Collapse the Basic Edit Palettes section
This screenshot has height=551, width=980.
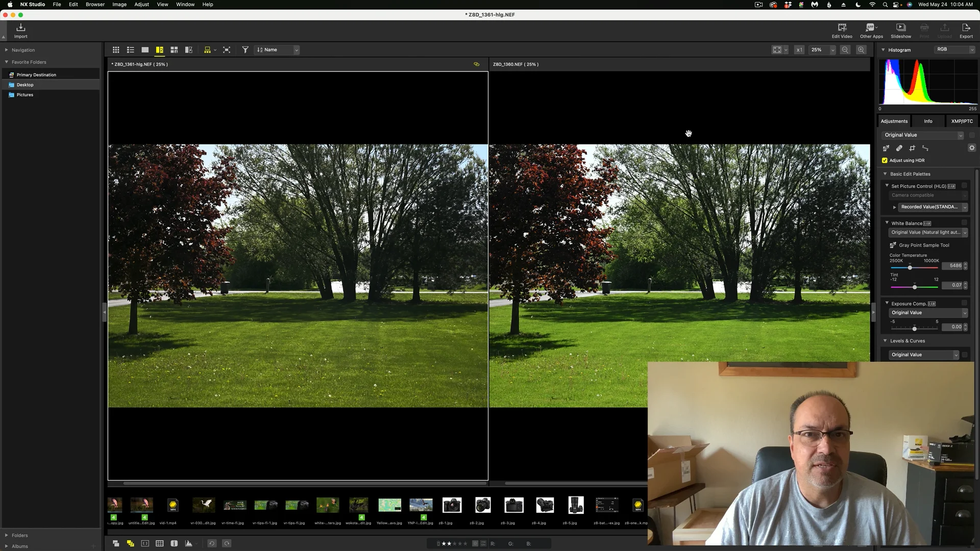coord(886,174)
